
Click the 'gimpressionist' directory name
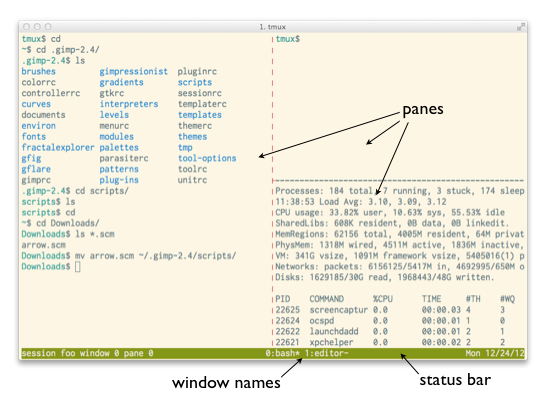(134, 72)
